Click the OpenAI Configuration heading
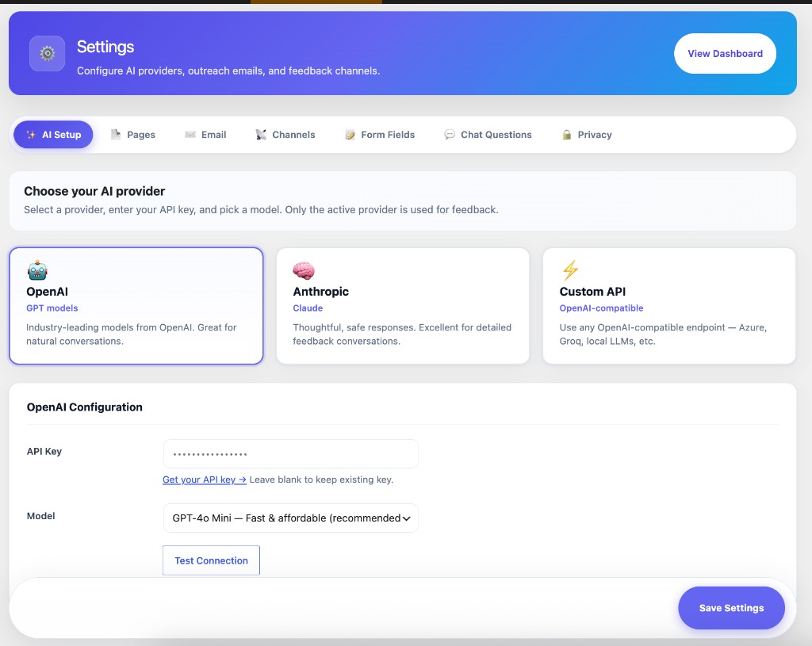Image resolution: width=812 pixels, height=646 pixels. tap(84, 407)
